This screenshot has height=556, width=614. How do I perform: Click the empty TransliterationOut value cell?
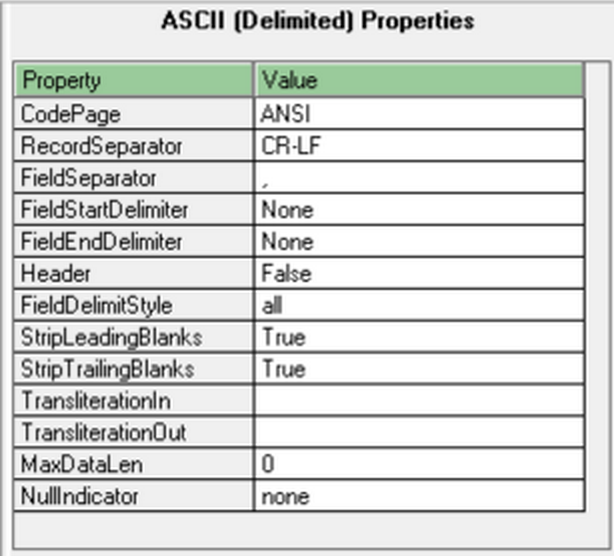tap(418, 433)
